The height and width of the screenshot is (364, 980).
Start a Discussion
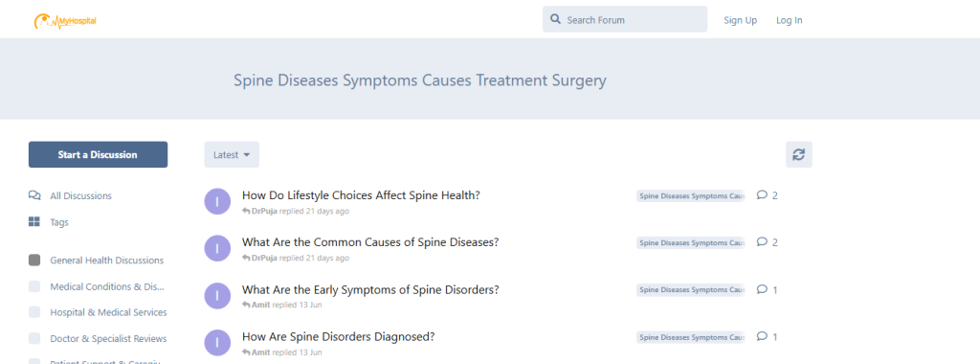(x=99, y=154)
